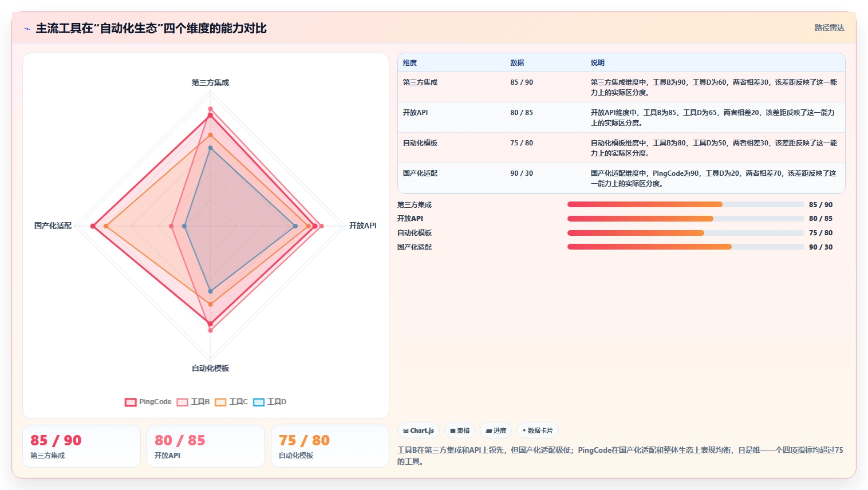Click table value 80 / 85
This screenshot has width=868, height=490.
[x=522, y=113]
